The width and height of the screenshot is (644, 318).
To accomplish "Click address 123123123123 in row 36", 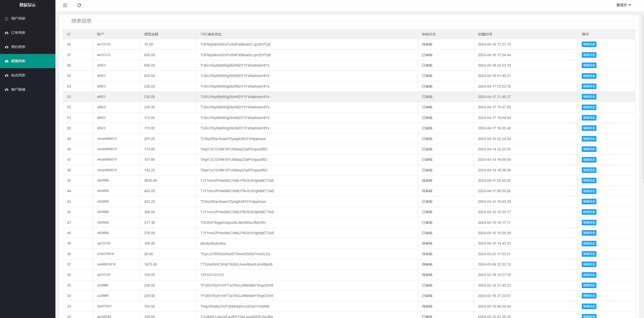I will [212, 275].
